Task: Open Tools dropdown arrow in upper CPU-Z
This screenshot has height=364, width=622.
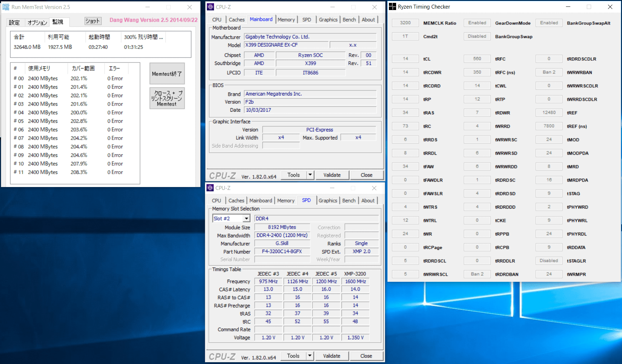Action: [x=310, y=175]
